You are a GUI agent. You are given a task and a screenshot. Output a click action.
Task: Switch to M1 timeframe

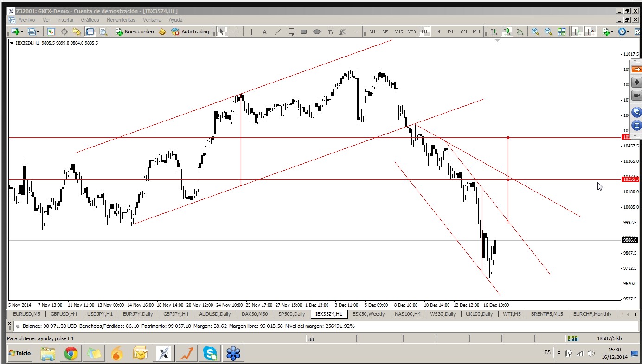[372, 32]
